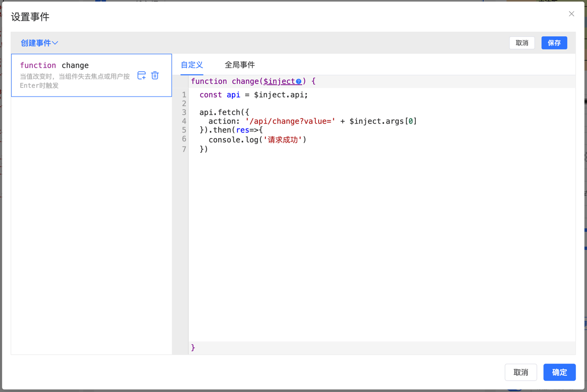Switch to the 全局事件 tab

pyautogui.click(x=240, y=65)
